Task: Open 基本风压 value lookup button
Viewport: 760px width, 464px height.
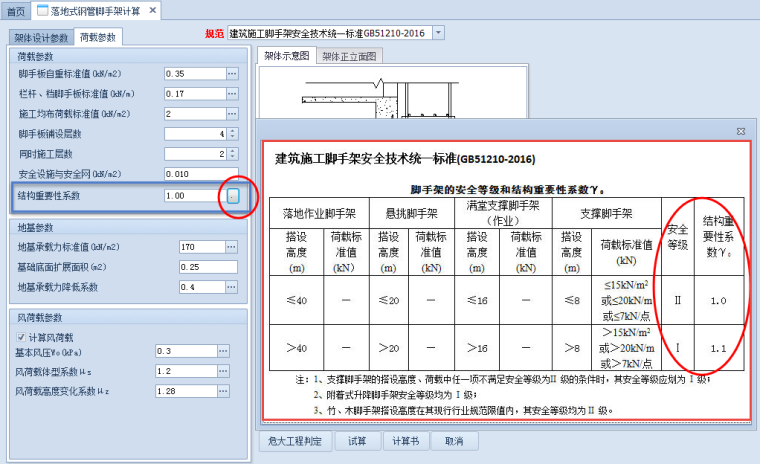Action: tap(224, 351)
